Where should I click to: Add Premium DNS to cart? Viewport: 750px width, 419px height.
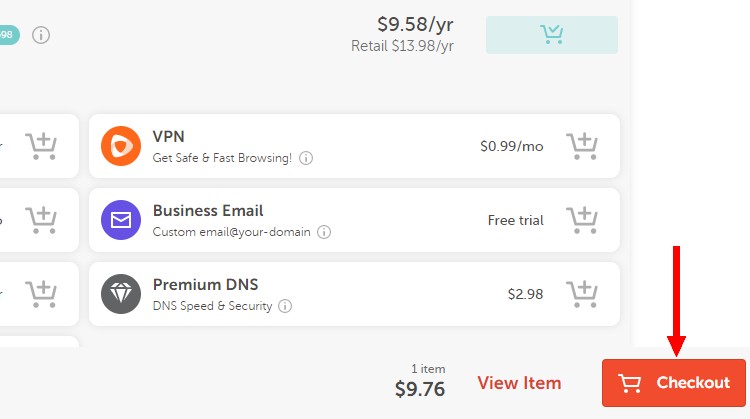pyautogui.click(x=582, y=294)
